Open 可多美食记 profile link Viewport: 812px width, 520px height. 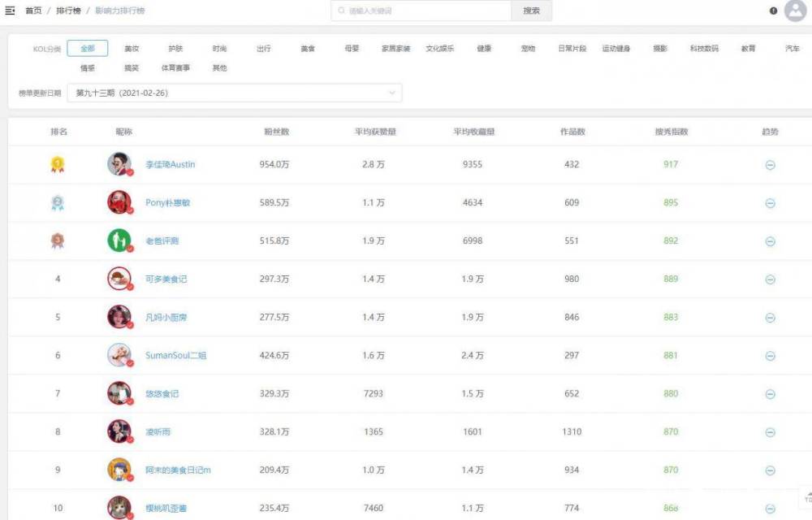point(166,279)
